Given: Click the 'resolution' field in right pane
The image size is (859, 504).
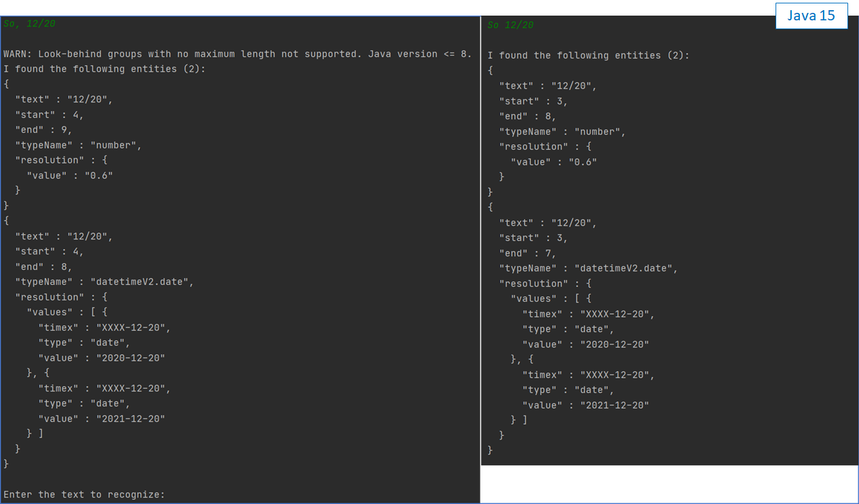Looking at the screenshot, I should tap(537, 146).
